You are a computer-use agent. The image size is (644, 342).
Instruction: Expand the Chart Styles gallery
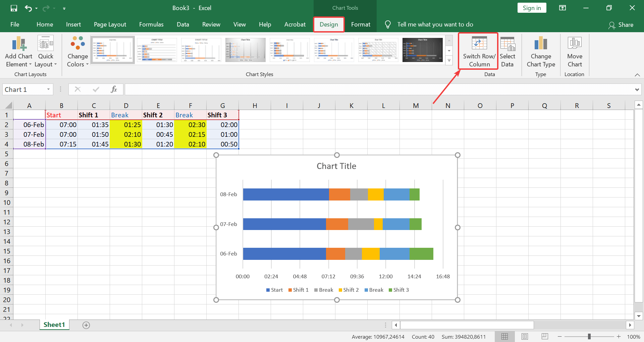coord(449,61)
